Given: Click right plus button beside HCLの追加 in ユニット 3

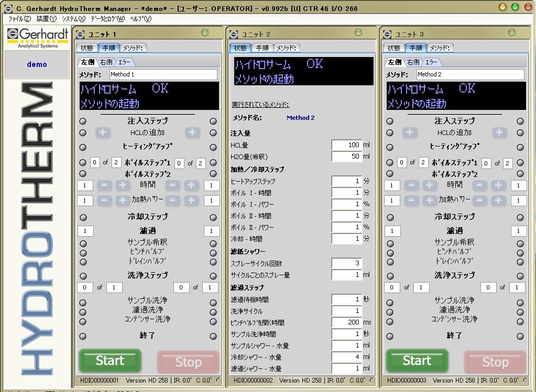Looking at the screenshot, I should (x=499, y=132).
